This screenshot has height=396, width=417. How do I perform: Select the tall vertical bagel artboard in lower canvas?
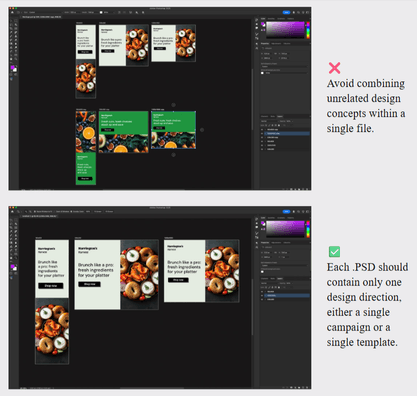[x=52, y=302]
